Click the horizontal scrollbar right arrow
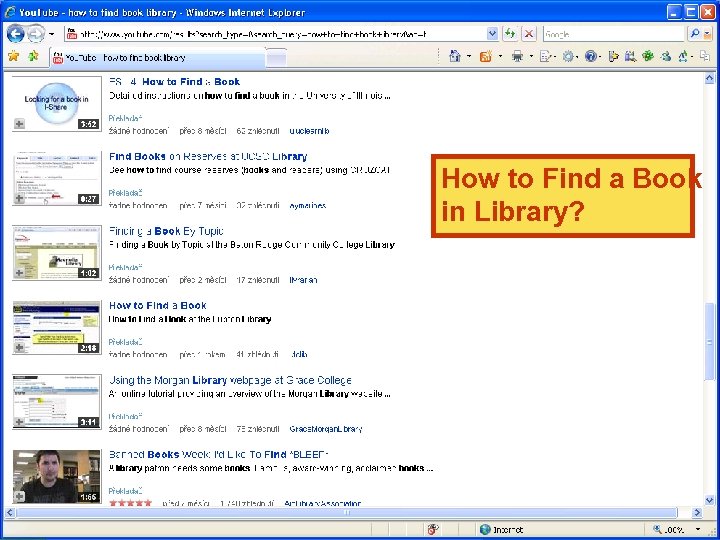 [x=698, y=512]
